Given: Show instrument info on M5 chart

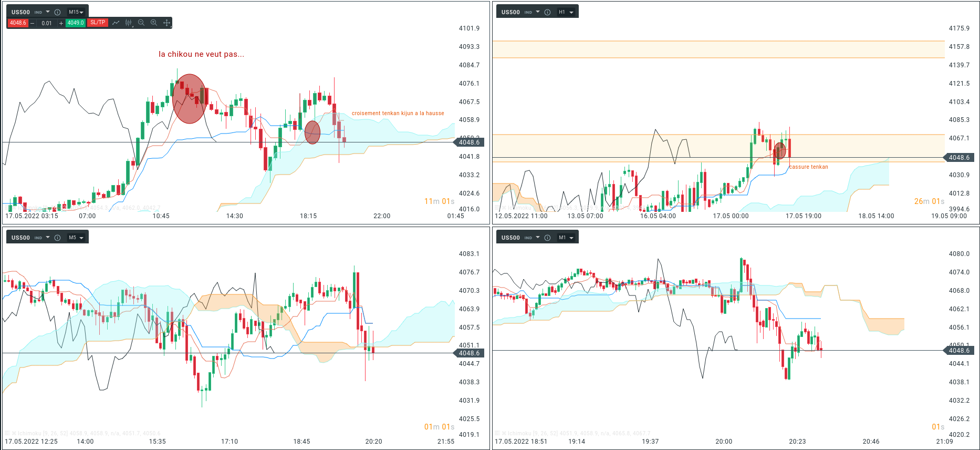Looking at the screenshot, I should (57, 238).
